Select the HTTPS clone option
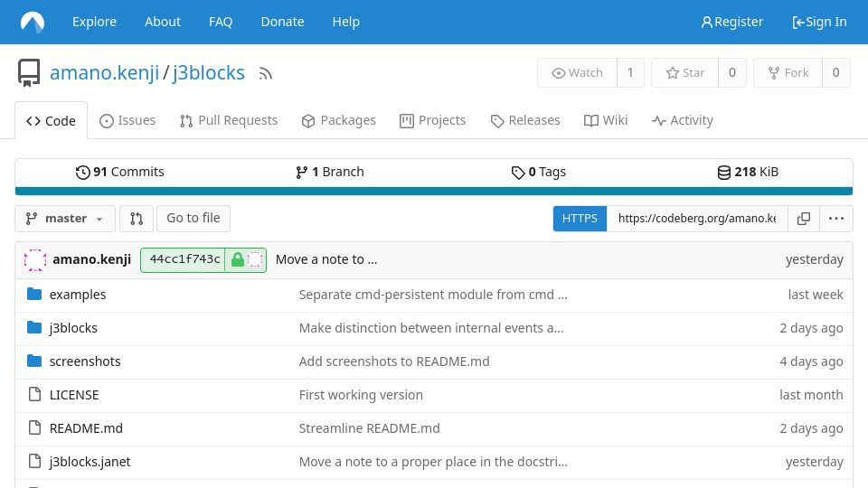 pos(580,219)
